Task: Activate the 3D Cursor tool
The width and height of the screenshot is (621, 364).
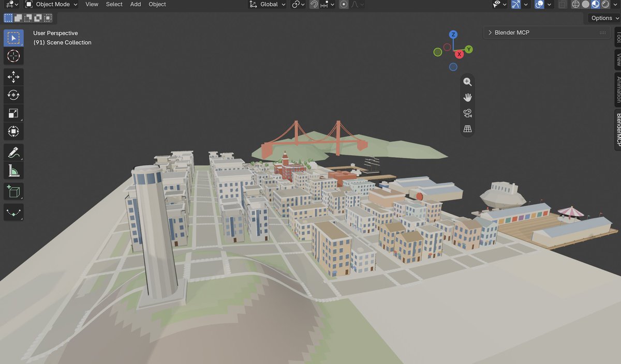Action: 13,56
